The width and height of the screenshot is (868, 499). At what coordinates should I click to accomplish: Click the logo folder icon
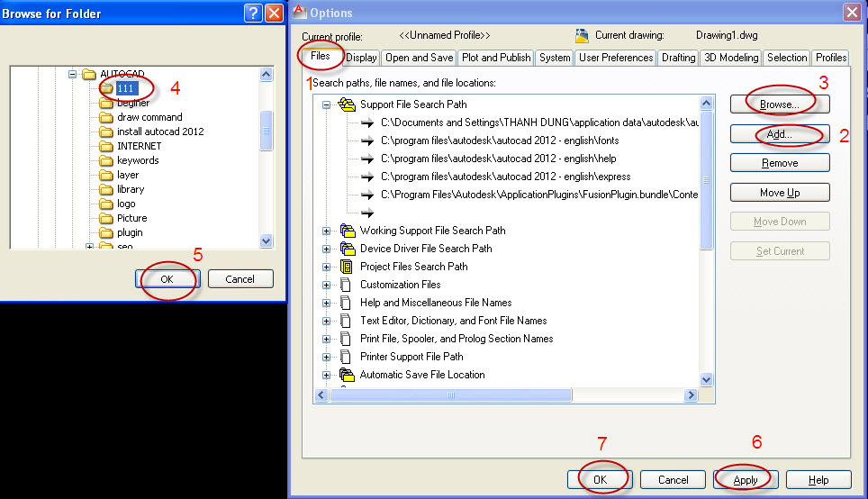(106, 204)
